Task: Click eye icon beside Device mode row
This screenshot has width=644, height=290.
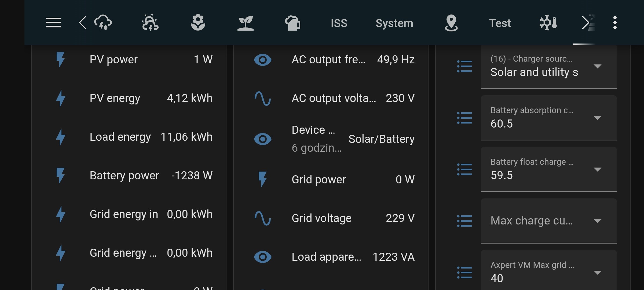Action: point(262,139)
